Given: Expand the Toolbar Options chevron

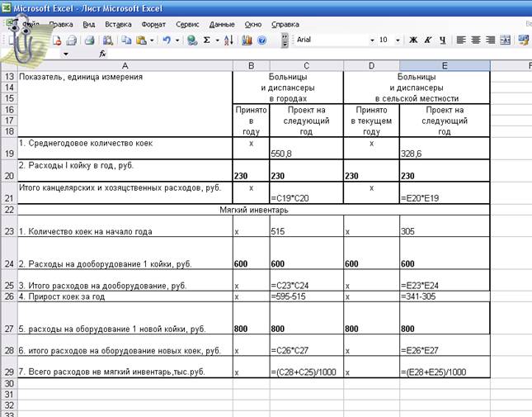Looking at the screenshot, I should tap(285, 40).
